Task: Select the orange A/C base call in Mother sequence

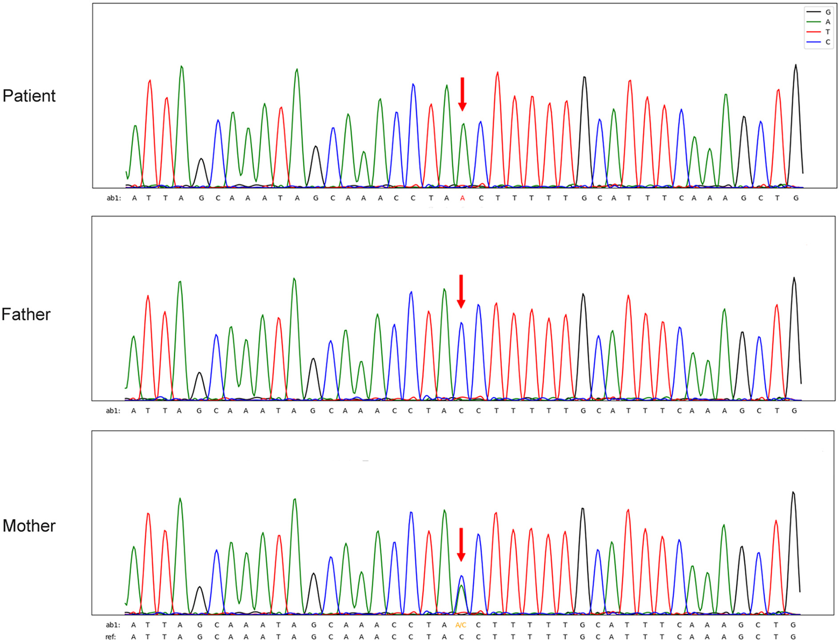Action: pos(461,625)
